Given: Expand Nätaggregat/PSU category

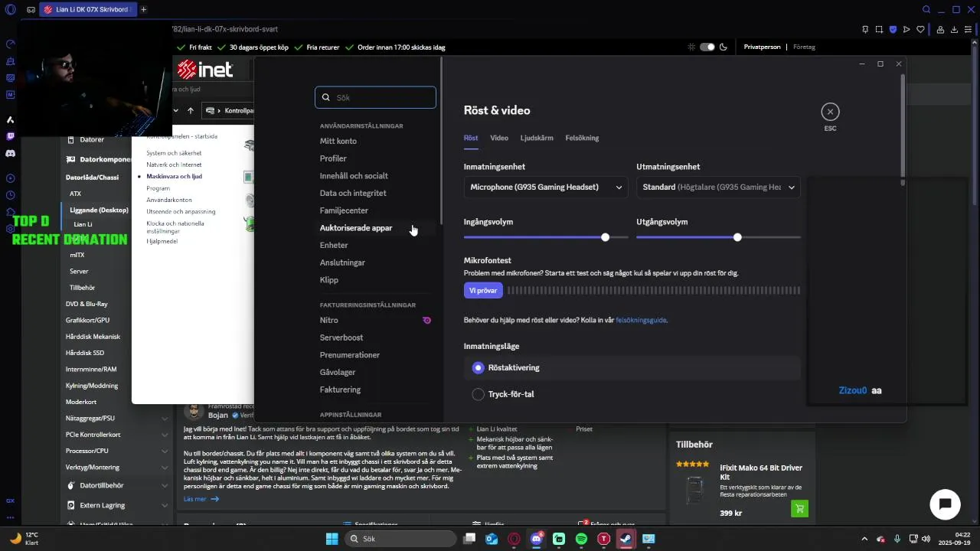Looking at the screenshot, I should point(165,419).
